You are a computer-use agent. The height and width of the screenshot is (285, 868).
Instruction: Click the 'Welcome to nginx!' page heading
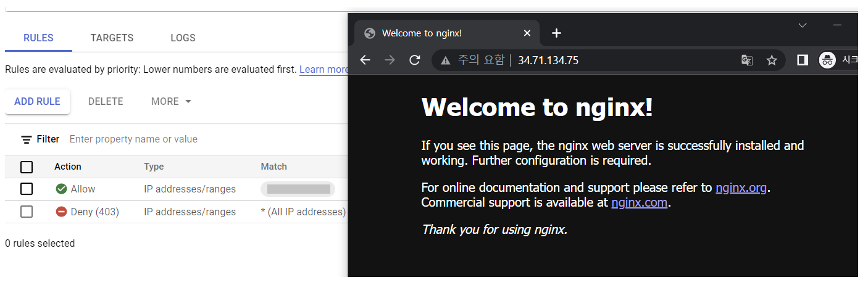537,107
